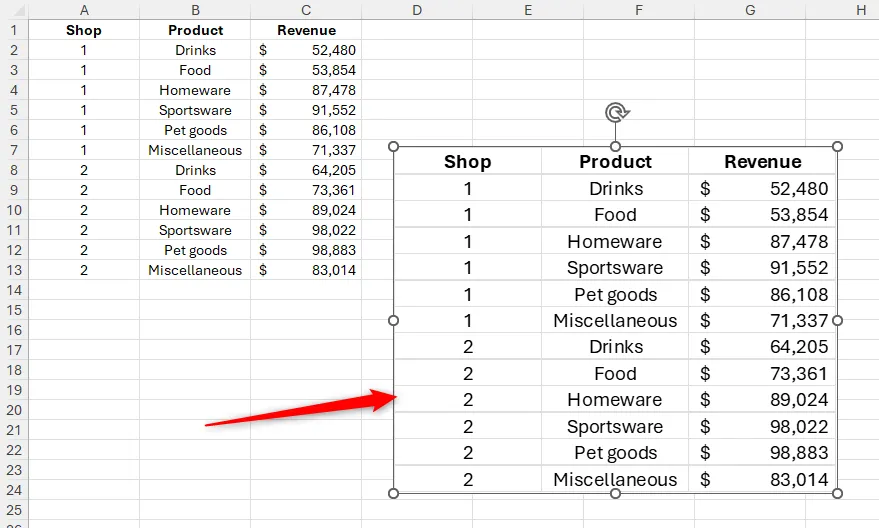Screen dimensions: 879x528
Task: Select column A header
Action: pyautogui.click(x=84, y=10)
